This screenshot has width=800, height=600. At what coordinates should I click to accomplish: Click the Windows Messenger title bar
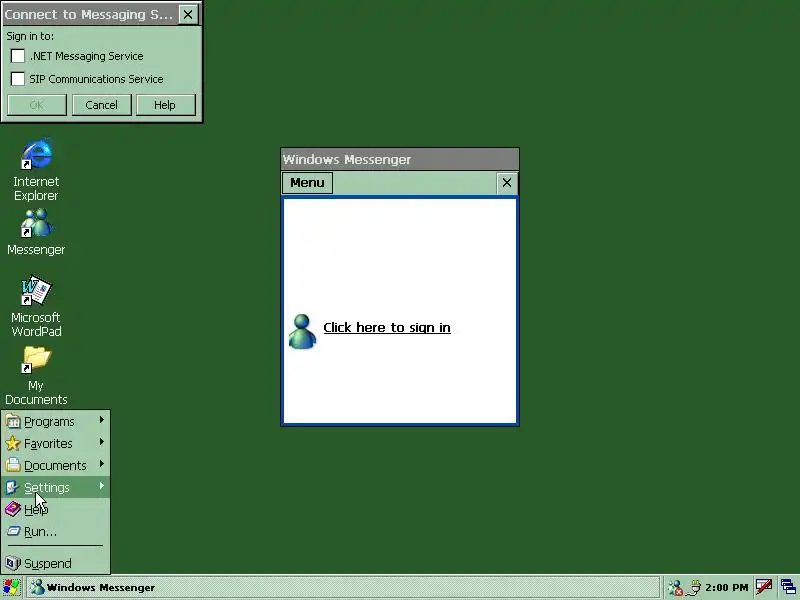tap(400, 159)
